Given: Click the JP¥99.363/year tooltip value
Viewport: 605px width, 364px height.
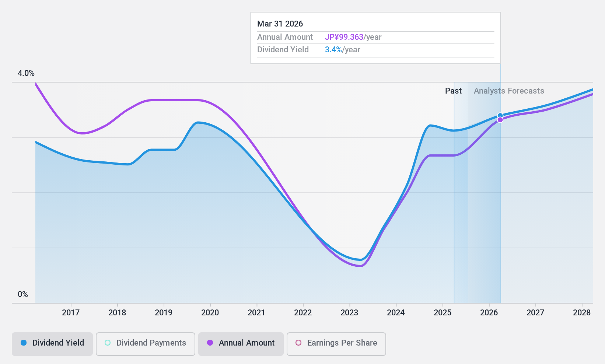Looking at the screenshot, I should coord(353,37).
